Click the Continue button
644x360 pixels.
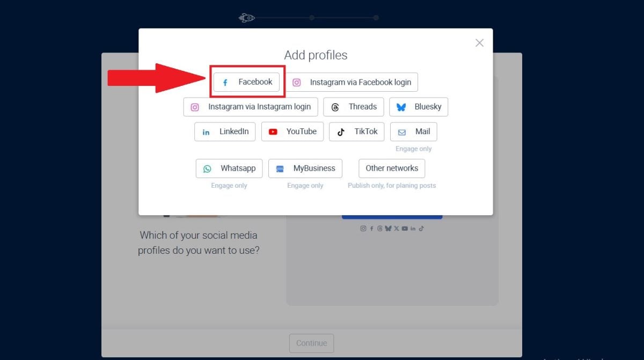tap(311, 343)
